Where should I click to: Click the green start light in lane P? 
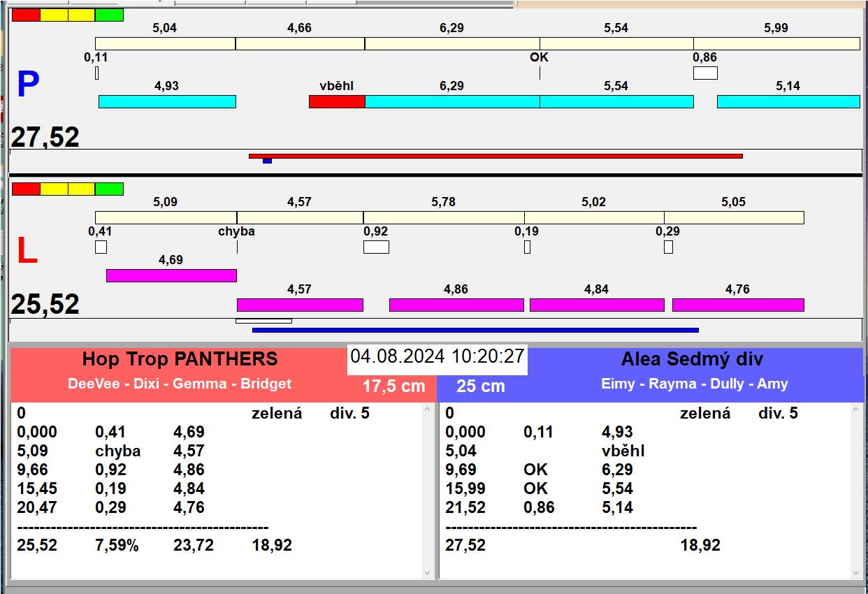tap(109, 15)
